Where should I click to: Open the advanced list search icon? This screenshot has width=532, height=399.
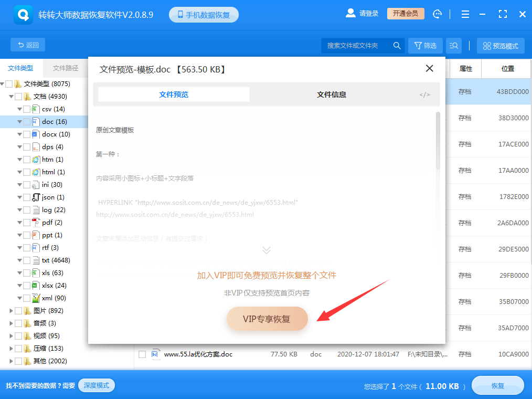454,46
